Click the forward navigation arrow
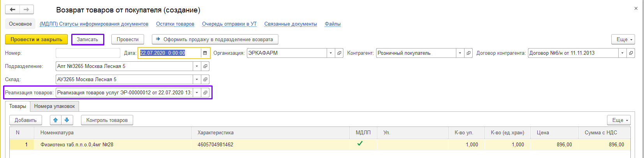The width and height of the screenshot is (644, 158). (x=26, y=9)
